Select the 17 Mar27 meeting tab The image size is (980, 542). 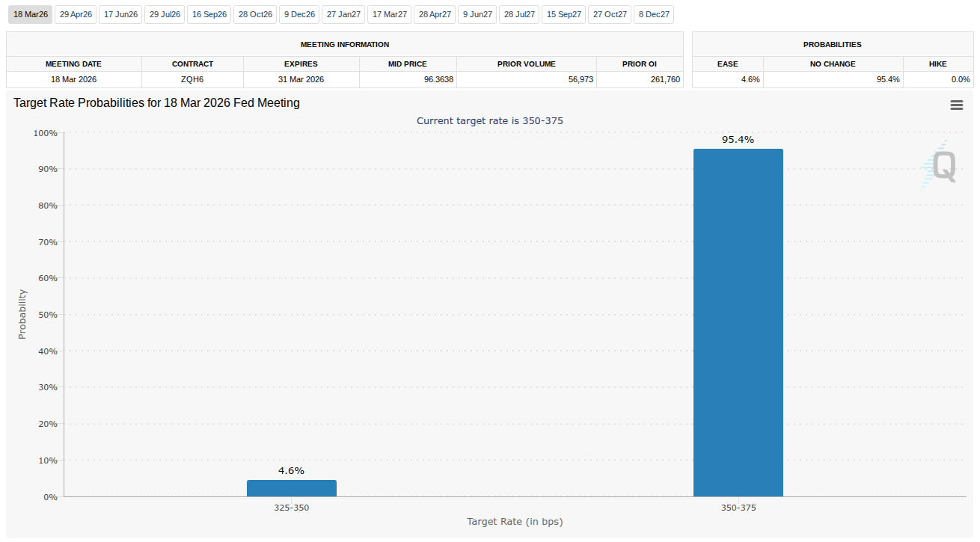[x=389, y=14]
